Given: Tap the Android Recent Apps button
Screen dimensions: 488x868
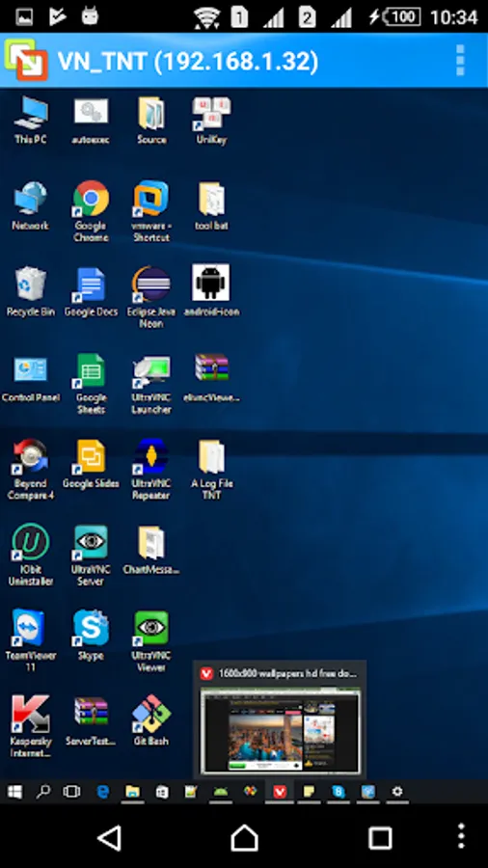Looking at the screenshot, I should (x=380, y=837).
